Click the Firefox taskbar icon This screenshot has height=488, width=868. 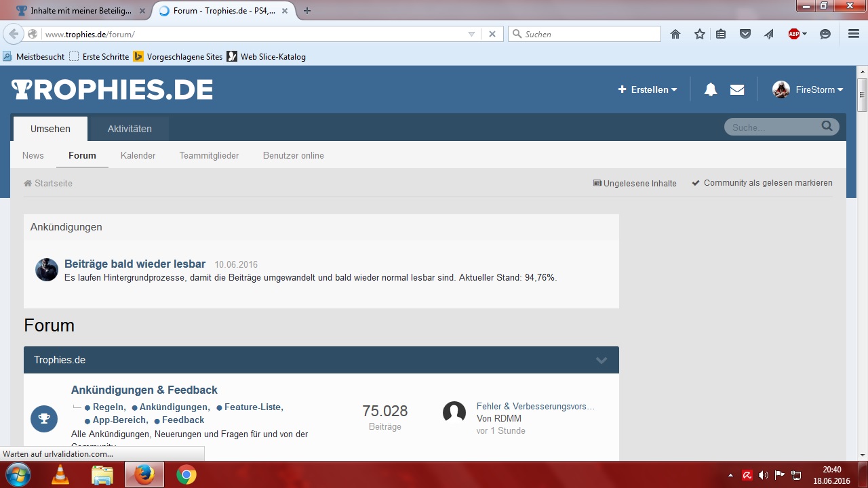point(144,475)
